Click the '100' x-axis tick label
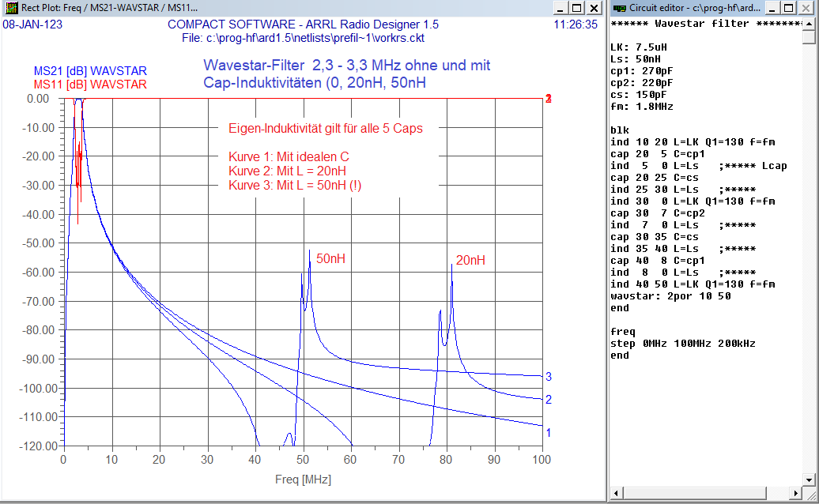Screen dimensions: 819x504 542,460
